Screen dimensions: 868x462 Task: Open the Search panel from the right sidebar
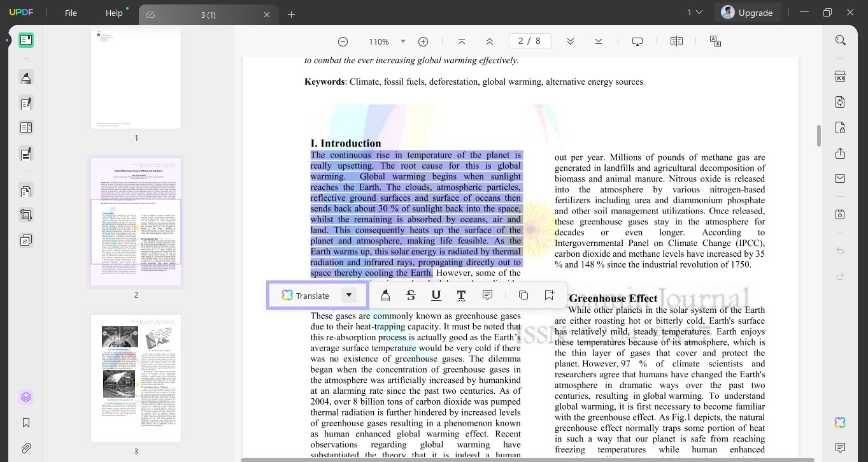click(840, 40)
